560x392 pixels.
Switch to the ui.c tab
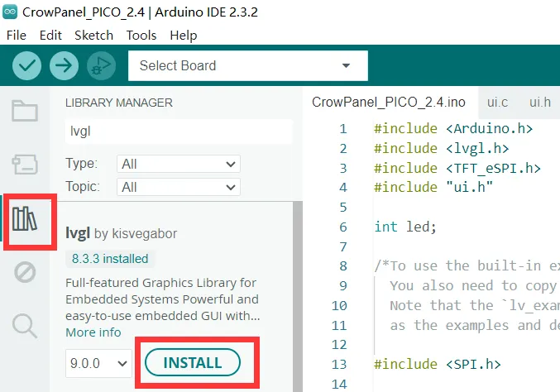(x=498, y=103)
